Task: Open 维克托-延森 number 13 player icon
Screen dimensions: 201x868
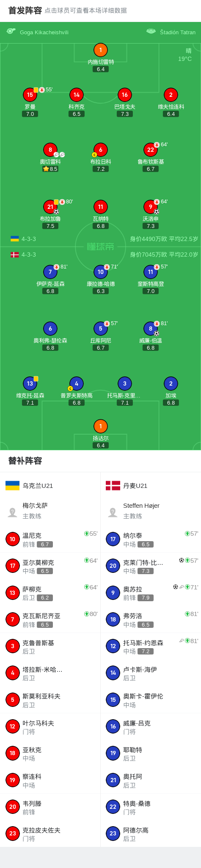Action: click(x=30, y=383)
